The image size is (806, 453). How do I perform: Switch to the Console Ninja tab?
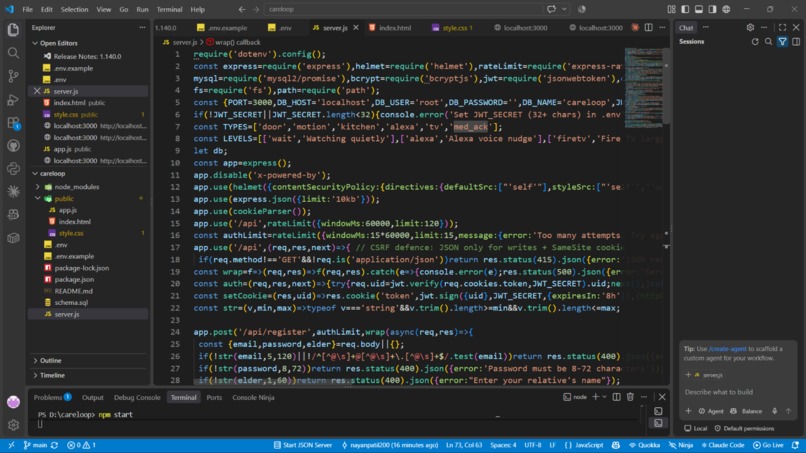(x=253, y=397)
